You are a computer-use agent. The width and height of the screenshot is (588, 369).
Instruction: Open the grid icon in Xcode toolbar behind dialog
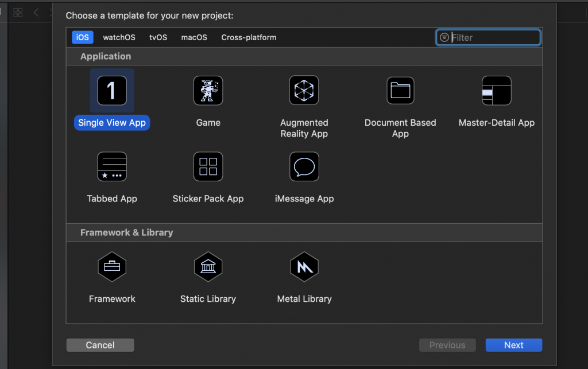(x=18, y=13)
